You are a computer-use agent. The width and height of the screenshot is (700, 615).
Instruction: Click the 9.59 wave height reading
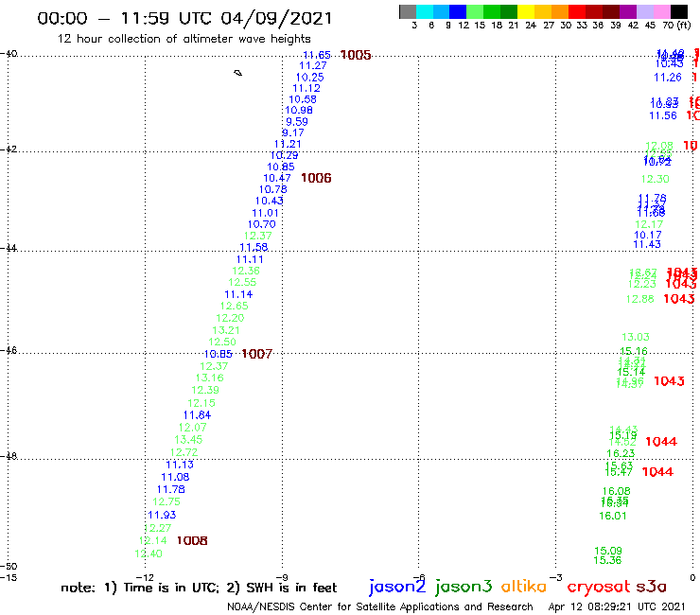[x=297, y=121]
